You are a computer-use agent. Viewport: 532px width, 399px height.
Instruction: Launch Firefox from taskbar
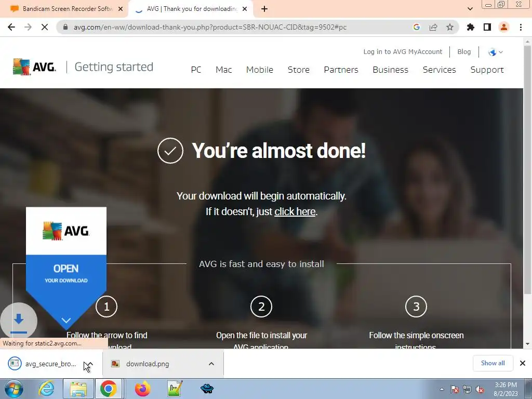click(x=143, y=389)
